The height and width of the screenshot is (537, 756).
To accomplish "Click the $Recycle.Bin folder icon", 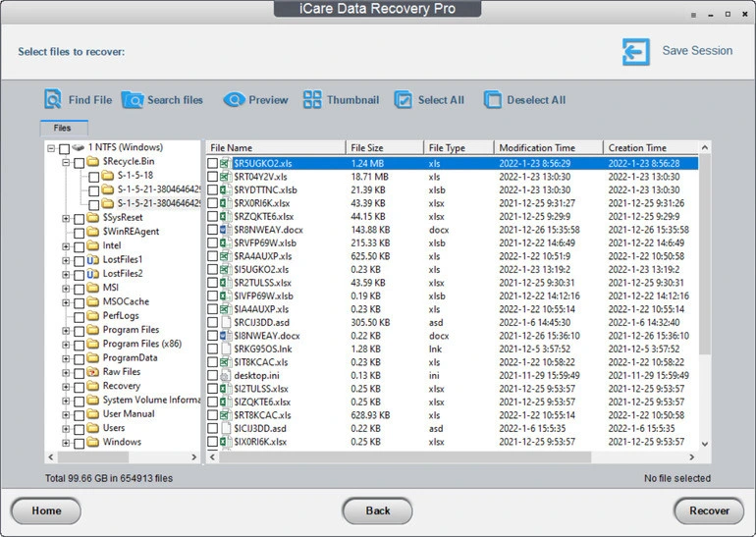I will click(92, 161).
